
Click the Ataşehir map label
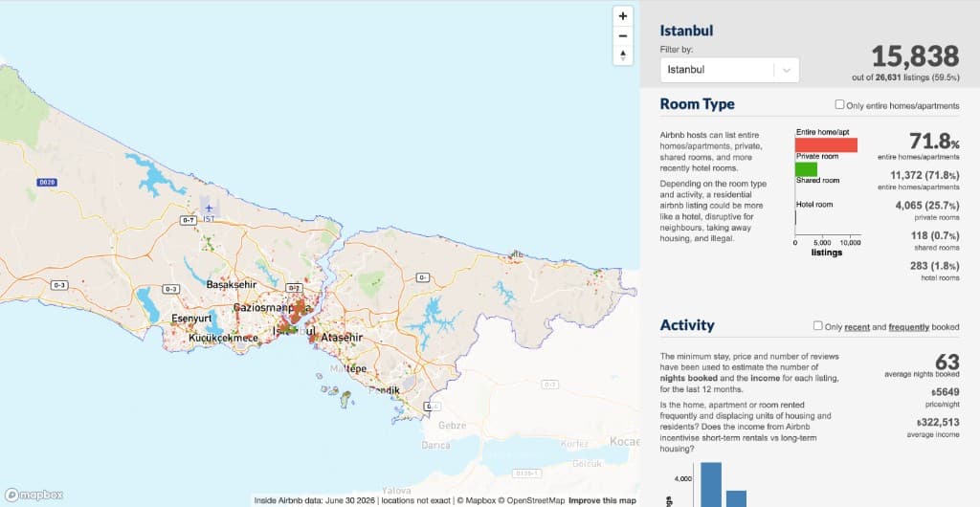coord(342,338)
